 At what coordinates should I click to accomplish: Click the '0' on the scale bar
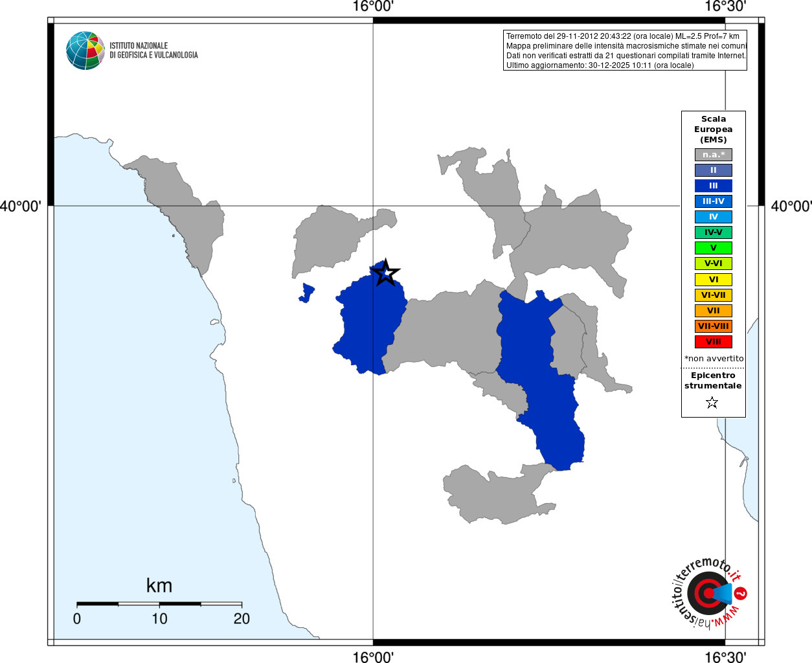coord(77,618)
